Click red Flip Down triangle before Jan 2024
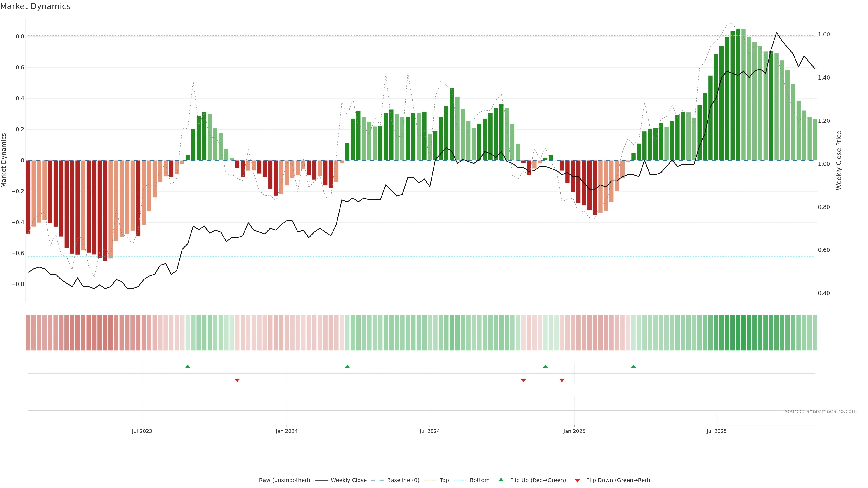This screenshot has width=868, height=488. click(237, 380)
